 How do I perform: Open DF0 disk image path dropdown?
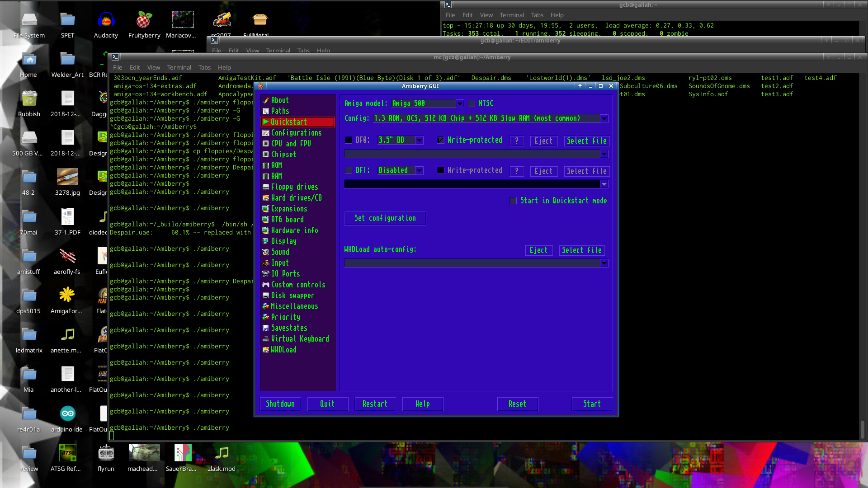pyautogui.click(x=604, y=154)
